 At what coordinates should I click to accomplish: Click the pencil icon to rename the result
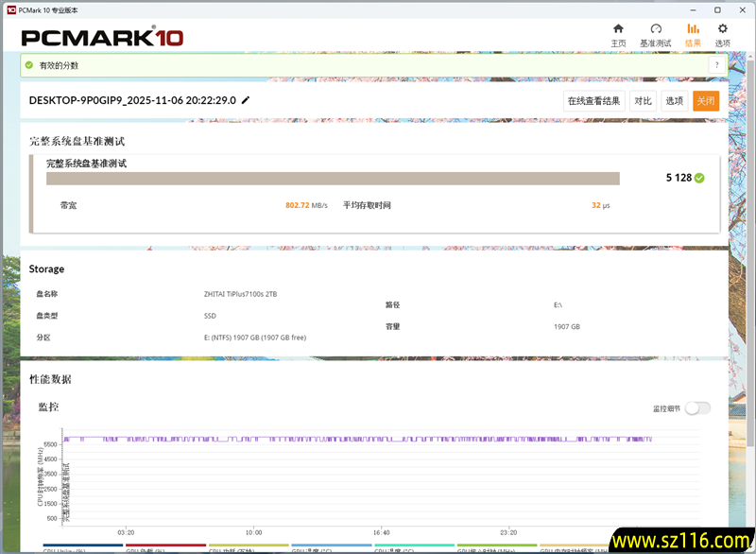click(x=245, y=100)
